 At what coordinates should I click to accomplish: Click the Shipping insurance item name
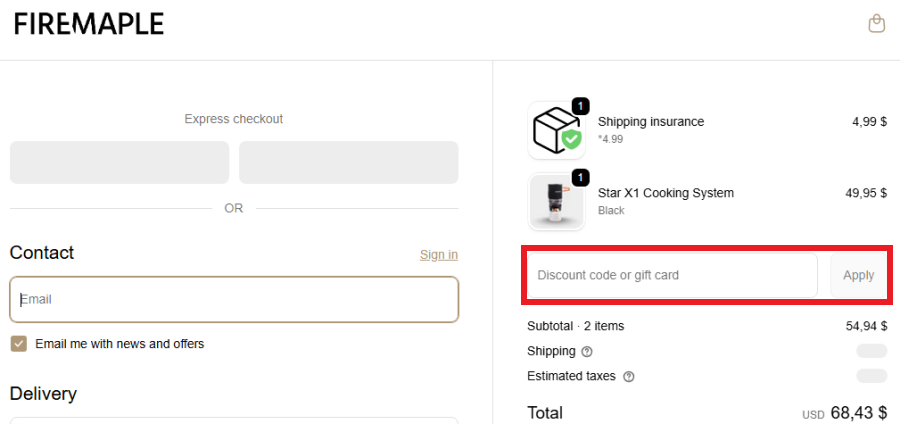pyautogui.click(x=650, y=122)
